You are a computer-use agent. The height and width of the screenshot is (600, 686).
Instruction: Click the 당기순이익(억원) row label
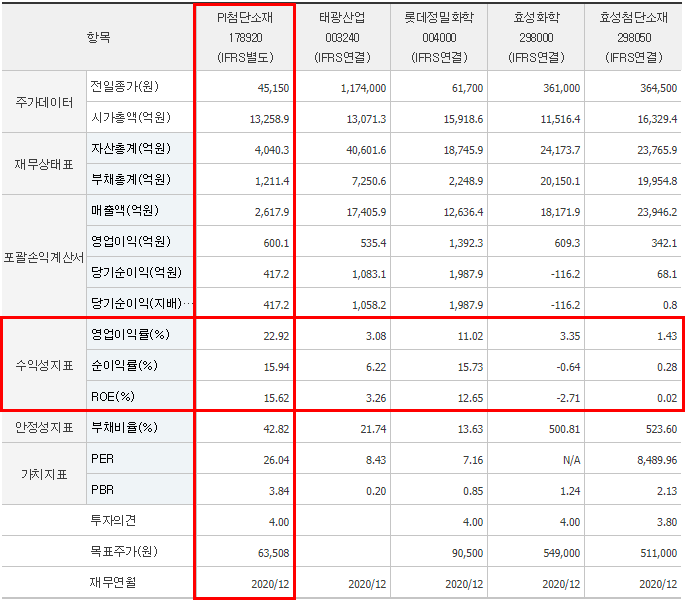click(x=136, y=273)
